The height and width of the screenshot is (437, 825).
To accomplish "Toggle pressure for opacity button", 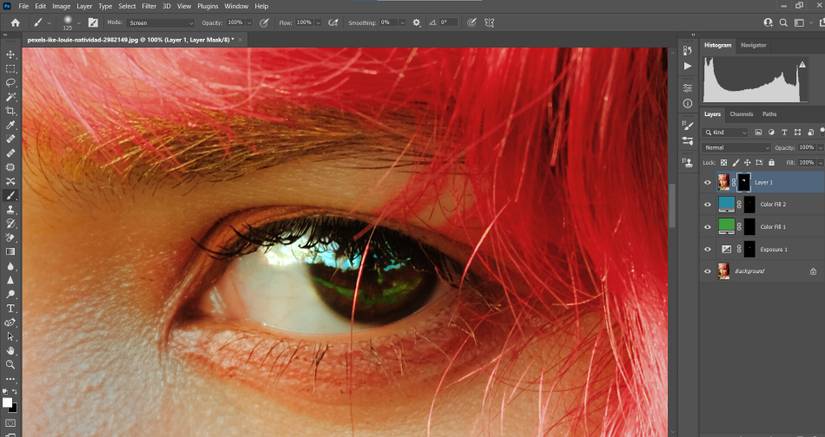I will 264,23.
